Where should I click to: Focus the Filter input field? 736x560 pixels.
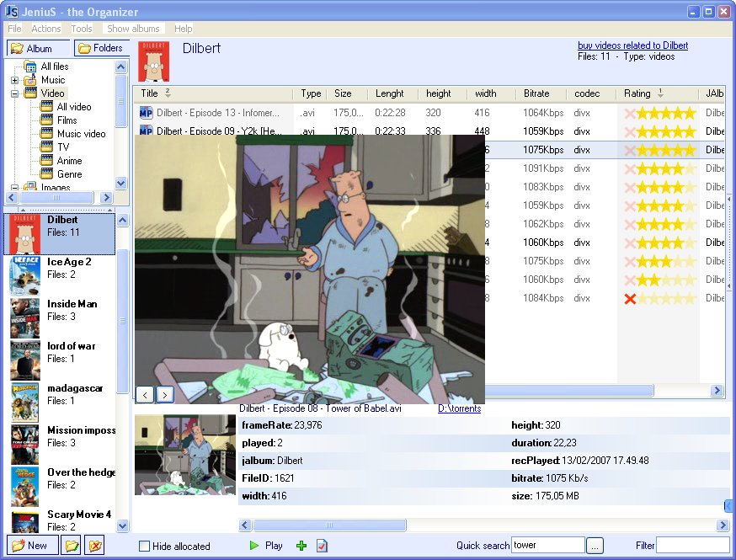[693, 545]
